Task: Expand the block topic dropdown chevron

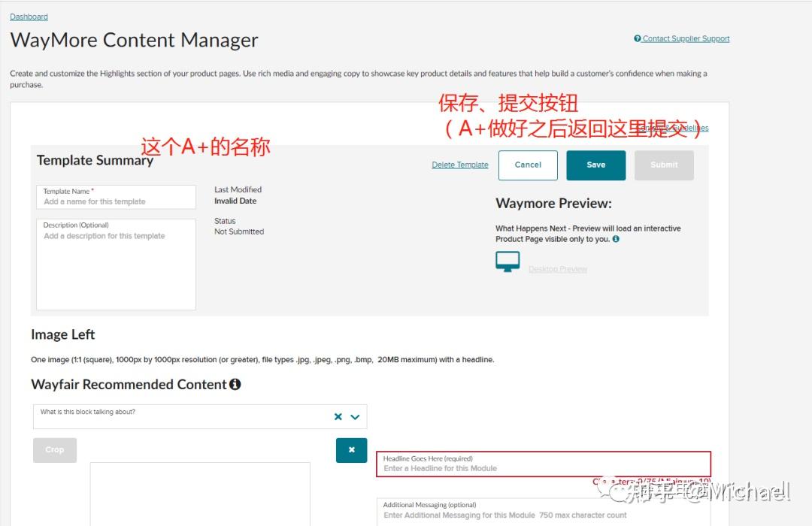Action: (355, 417)
